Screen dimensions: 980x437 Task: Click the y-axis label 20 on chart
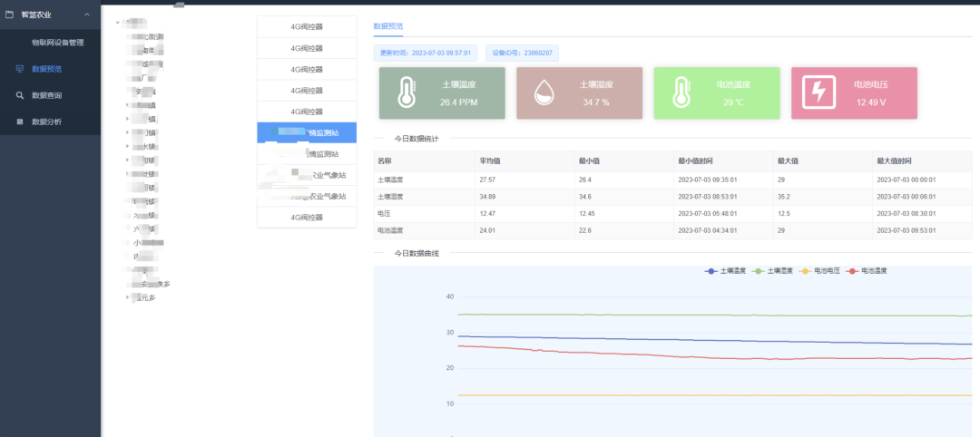pos(449,368)
